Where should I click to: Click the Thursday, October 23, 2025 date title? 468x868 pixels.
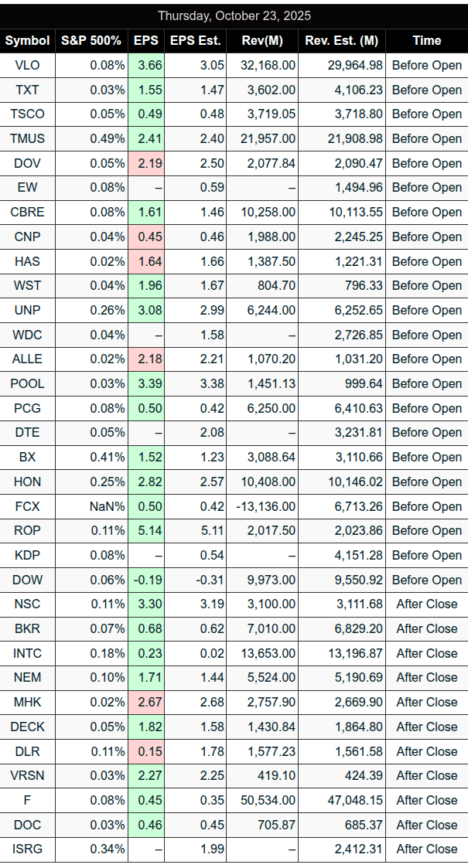pyautogui.click(x=234, y=15)
